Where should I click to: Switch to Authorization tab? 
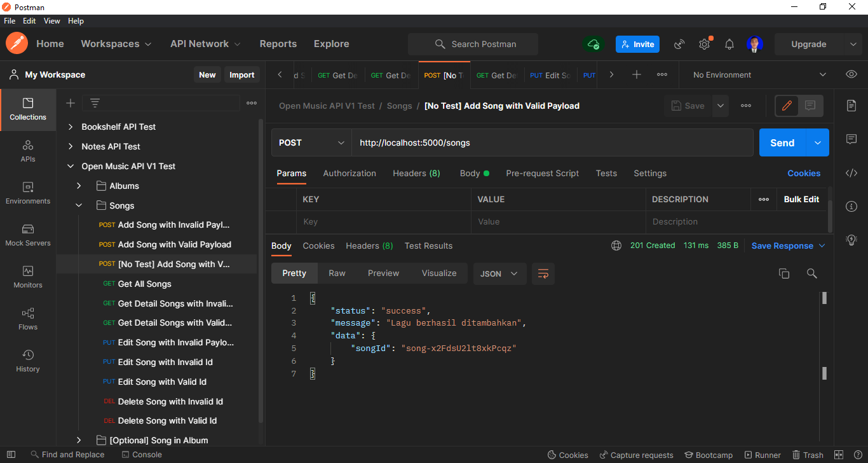pos(349,173)
